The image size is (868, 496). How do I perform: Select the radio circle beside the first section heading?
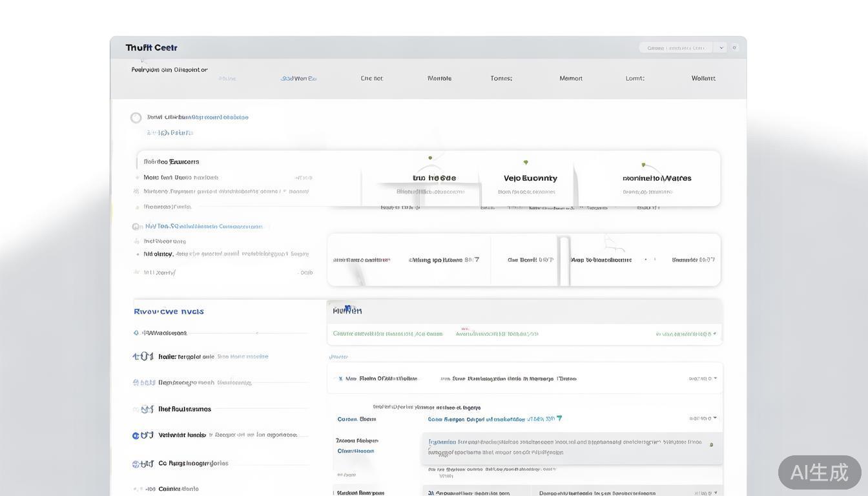tap(136, 118)
